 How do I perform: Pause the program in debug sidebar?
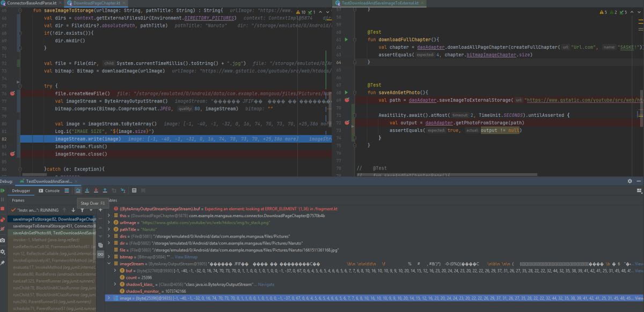(x=3, y=199)
